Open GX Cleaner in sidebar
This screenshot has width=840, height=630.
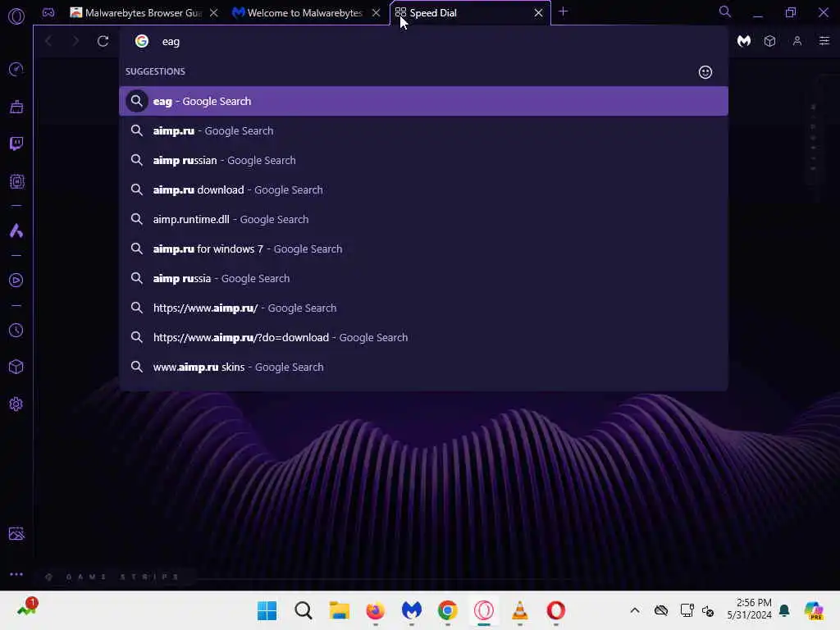click(16, 107)
